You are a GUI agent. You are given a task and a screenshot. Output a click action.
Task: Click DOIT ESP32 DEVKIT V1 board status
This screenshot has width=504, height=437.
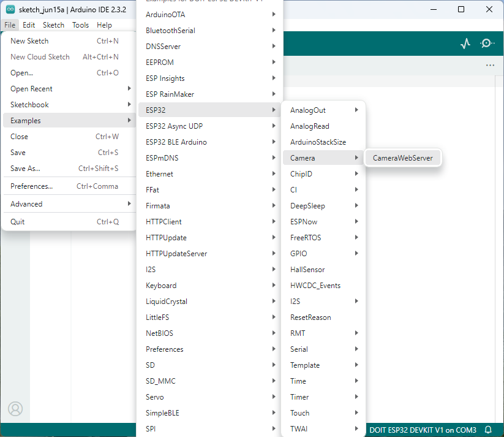pos(423,430)
